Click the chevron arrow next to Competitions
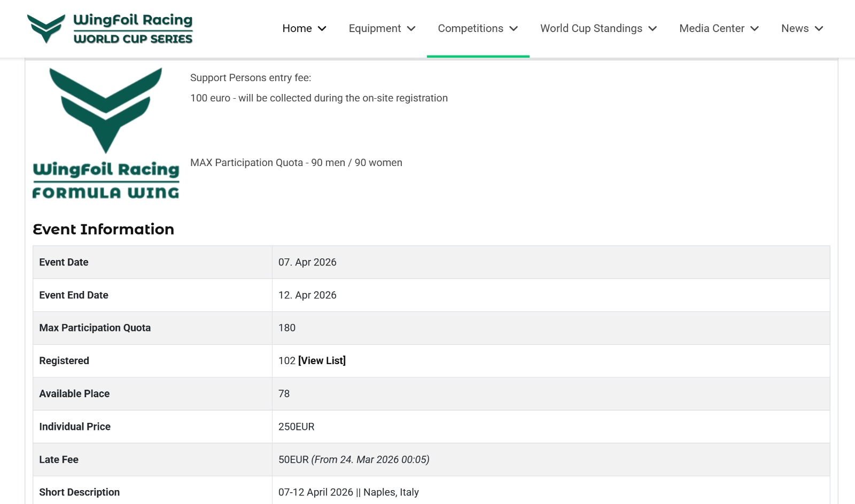 click(x=514, y=29)
